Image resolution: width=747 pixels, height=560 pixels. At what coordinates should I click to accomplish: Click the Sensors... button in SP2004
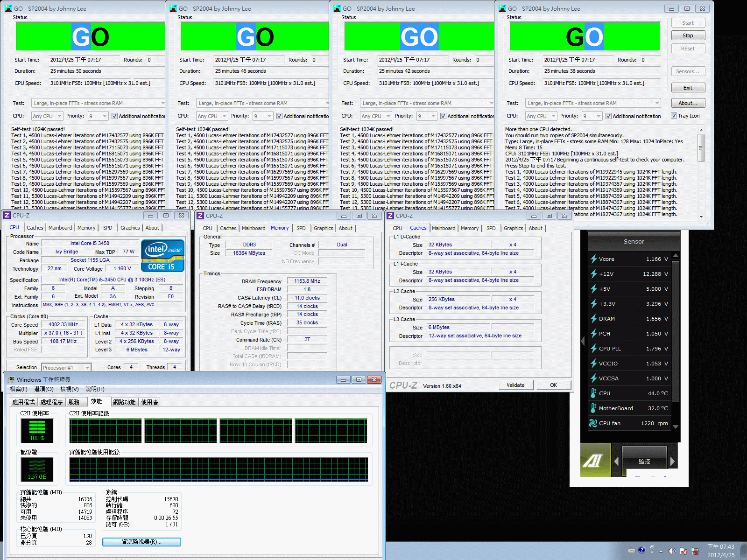point(688,71)
